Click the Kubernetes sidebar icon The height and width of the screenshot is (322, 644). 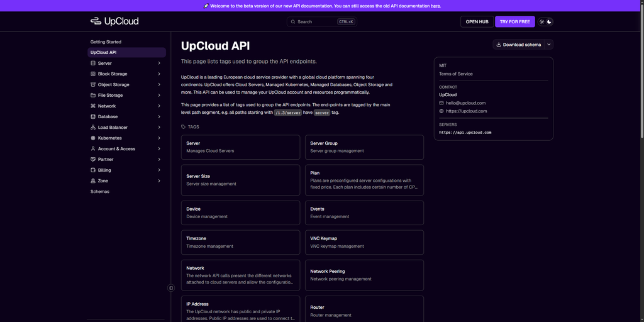(93, 138)
